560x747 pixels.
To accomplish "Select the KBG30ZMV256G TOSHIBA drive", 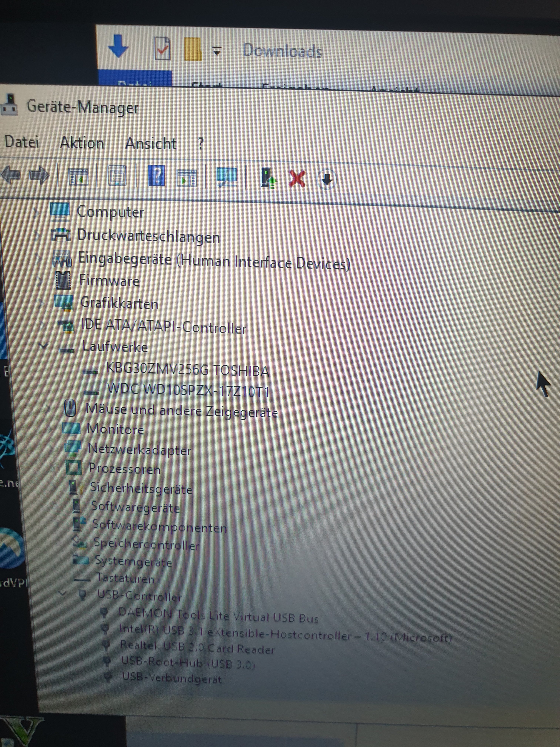I will 187,371.
